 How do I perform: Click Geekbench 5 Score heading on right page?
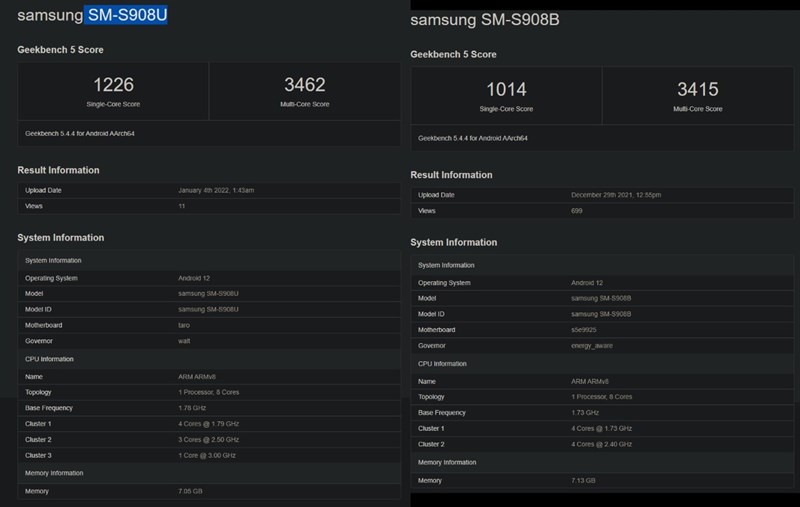(453, 54)
